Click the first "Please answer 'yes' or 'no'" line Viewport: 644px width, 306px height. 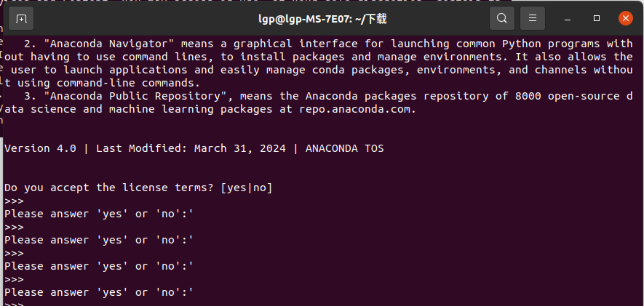point(98,214)
